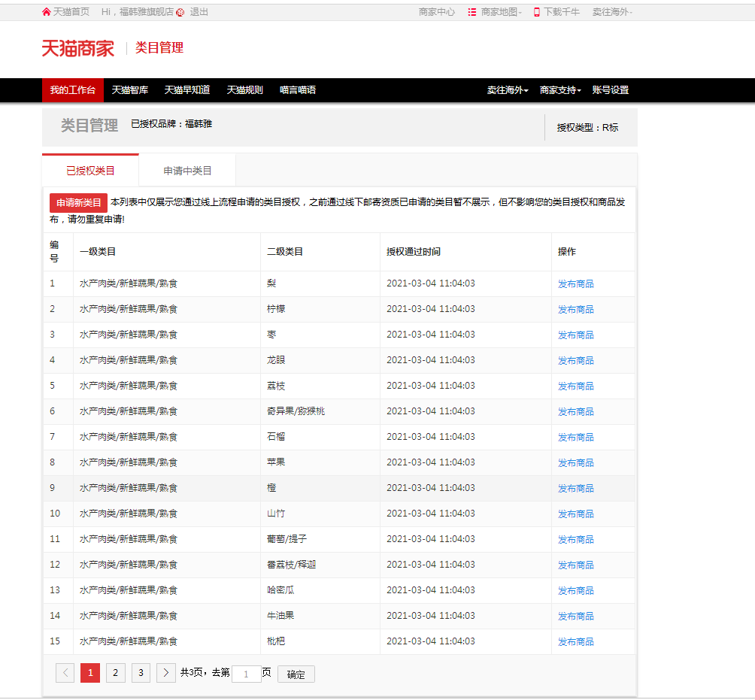Select 我的工作台 in the nav bar

click(x=73, y=90)
